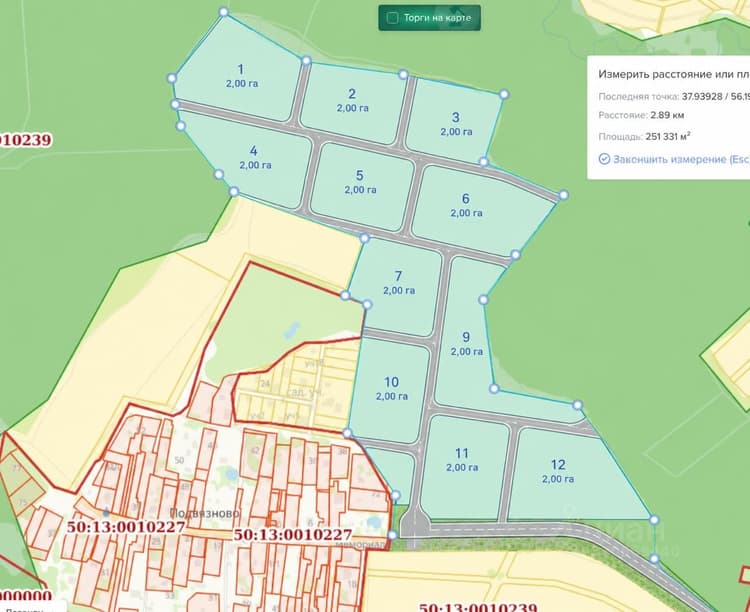
Task: Click measurement vertex at plot 3's top-right corner
Action: tap(504, 94)
